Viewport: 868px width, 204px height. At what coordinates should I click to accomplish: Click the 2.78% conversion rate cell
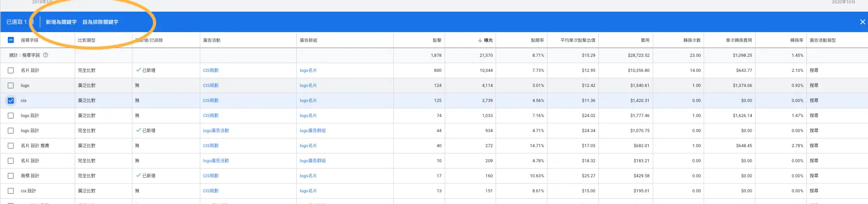pos(798,146)
